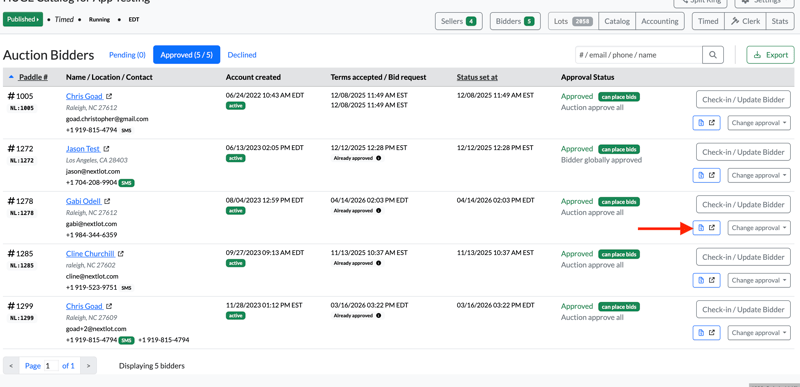The image size is (800, 387).
Task: Open the Stats view
Action: (x=780, y=21)
